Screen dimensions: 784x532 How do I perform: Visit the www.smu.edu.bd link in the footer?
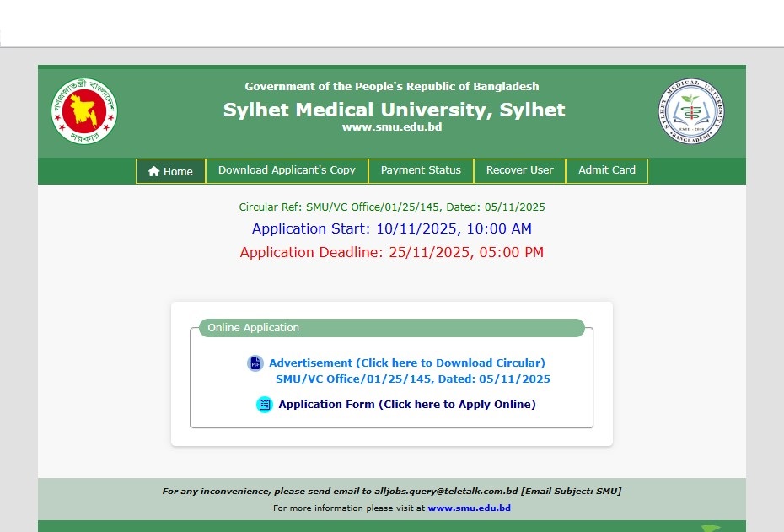(x=469, y=508)
